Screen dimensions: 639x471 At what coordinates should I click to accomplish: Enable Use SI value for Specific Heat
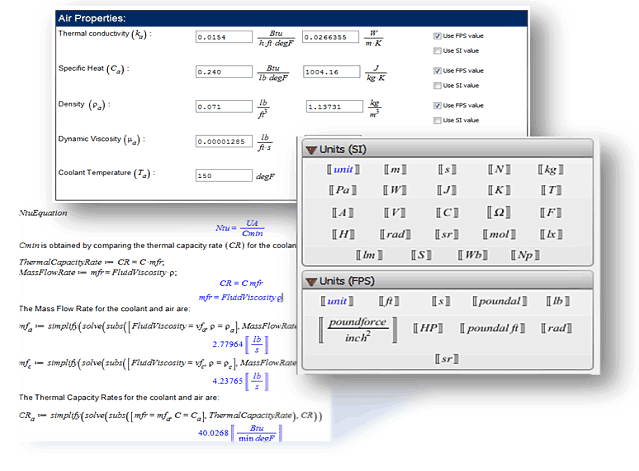pyautogui.click(x=437, y=84)
